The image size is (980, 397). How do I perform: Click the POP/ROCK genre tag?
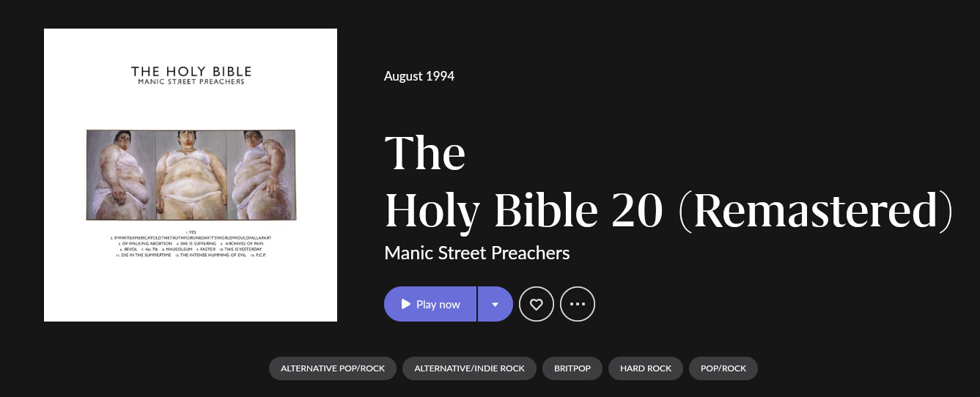pos(723,368)
